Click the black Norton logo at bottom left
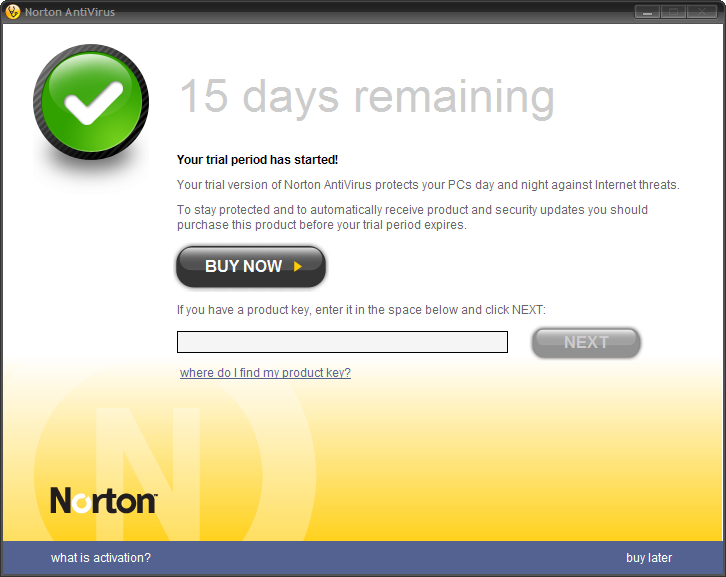Image resolution: width=726 pixels, height=577 pixels. 104,500
